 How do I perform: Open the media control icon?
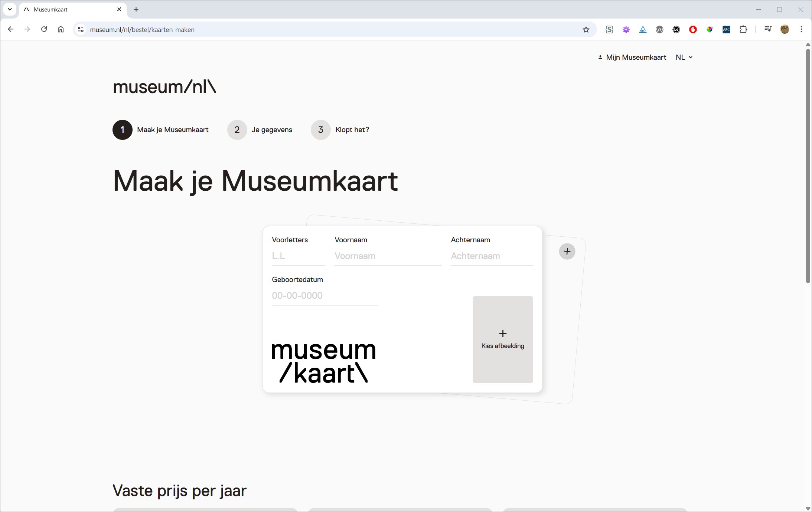[x=768, y=29]
